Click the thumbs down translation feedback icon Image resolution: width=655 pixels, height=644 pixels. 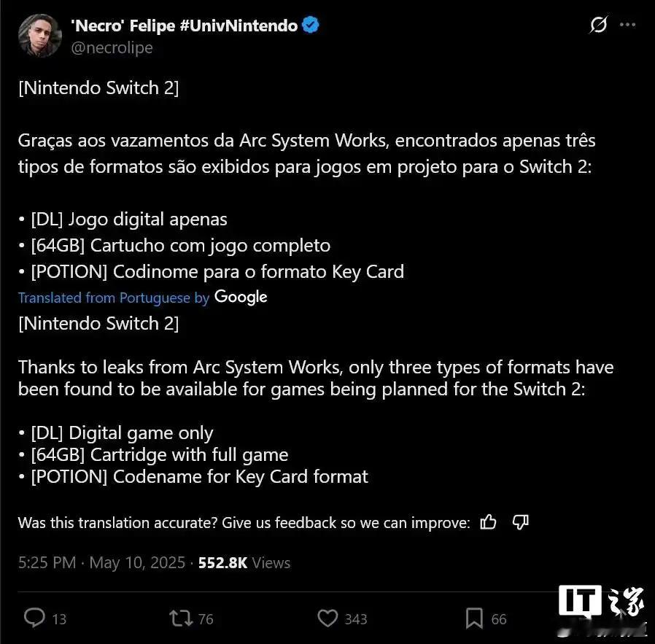521,522
